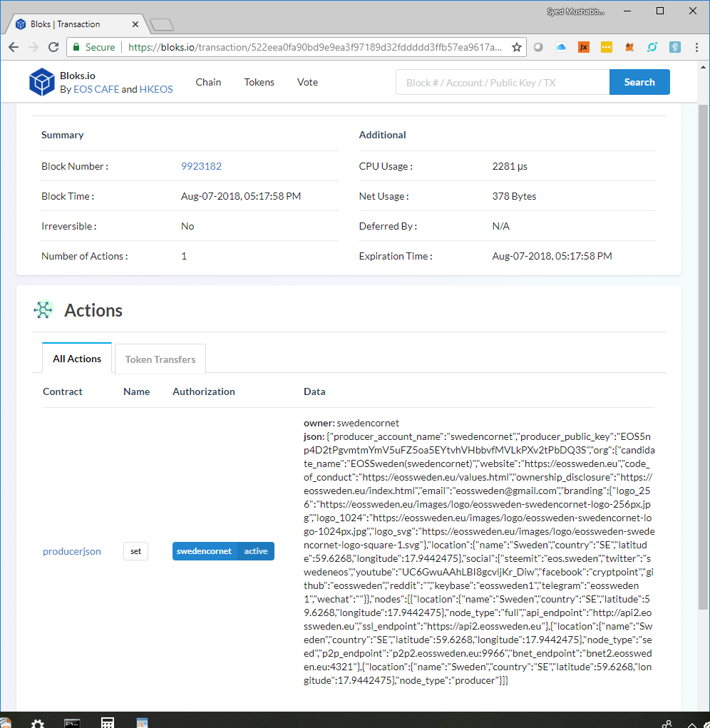The width and height of the screenshot is (710, 728).
Task: Open the command prompt from the taskbar
Action: (x=72, y=723)
